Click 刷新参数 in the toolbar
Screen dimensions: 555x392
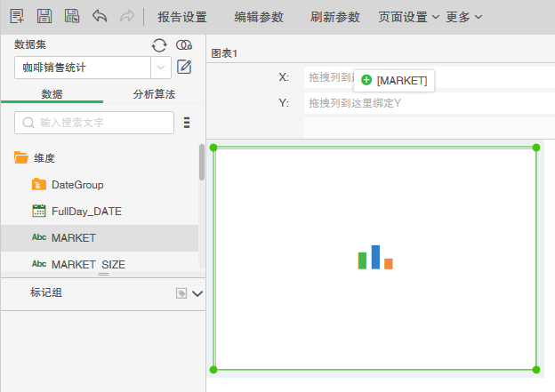click(335, 17)
